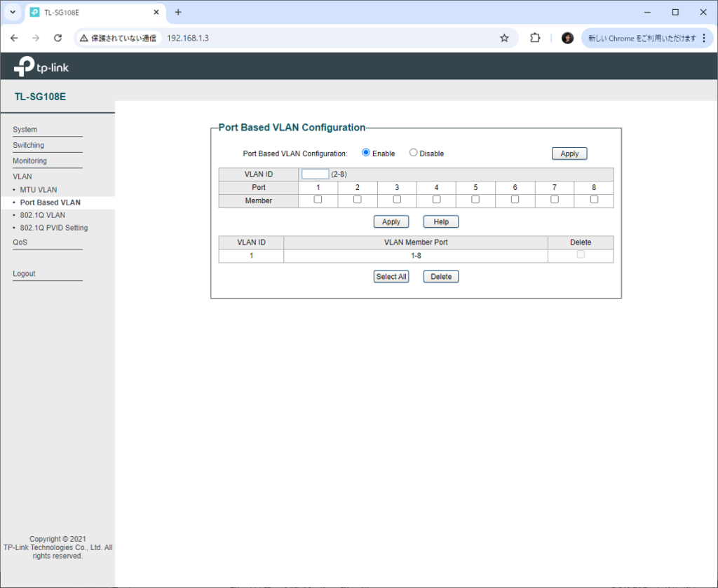Reload the page with the refresh icon
Viewport: 718px width, 588px height.
point(58,38)
